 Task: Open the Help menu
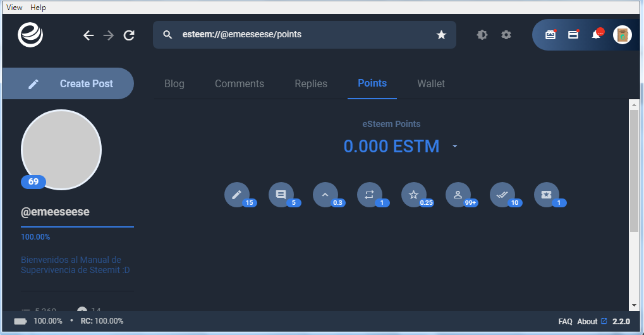click(38, 8)
